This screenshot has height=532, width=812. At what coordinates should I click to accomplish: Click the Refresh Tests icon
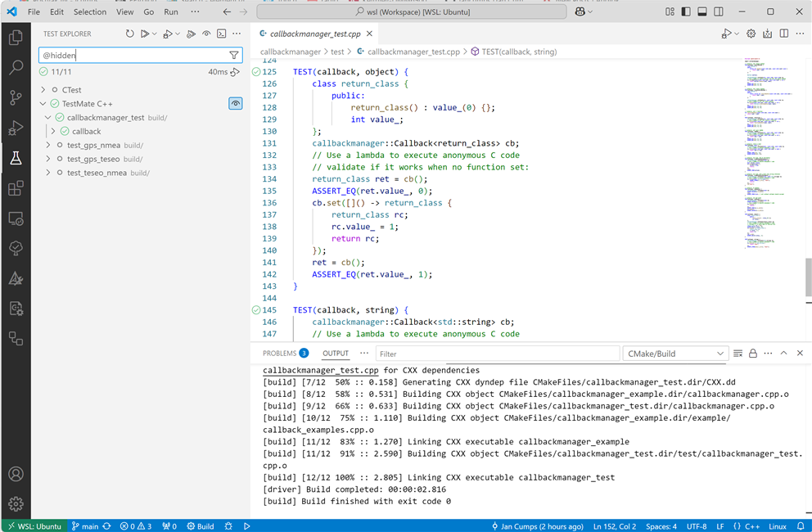129,34
